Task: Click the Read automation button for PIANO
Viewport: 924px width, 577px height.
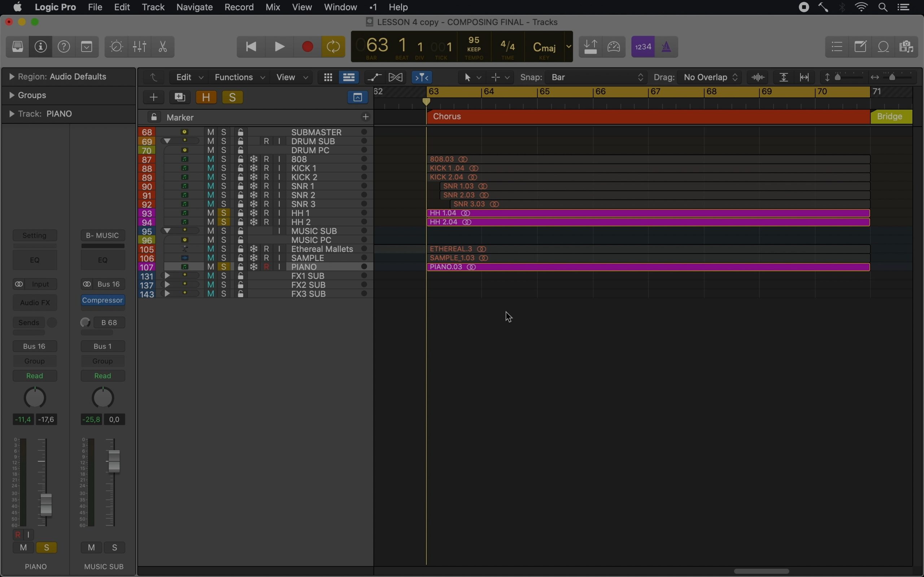Action: tap(34, 376)
